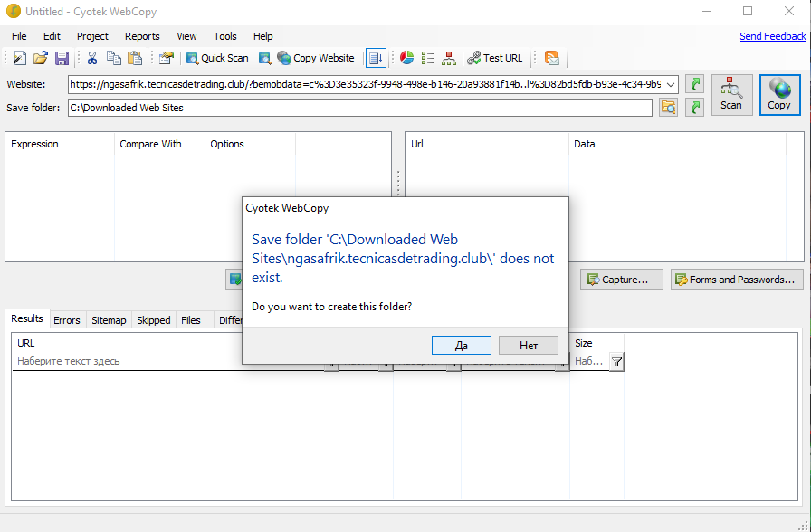This screenshot has width=811, height=532.
Task: Open the Reports menu
Action: tap(142, 36)
